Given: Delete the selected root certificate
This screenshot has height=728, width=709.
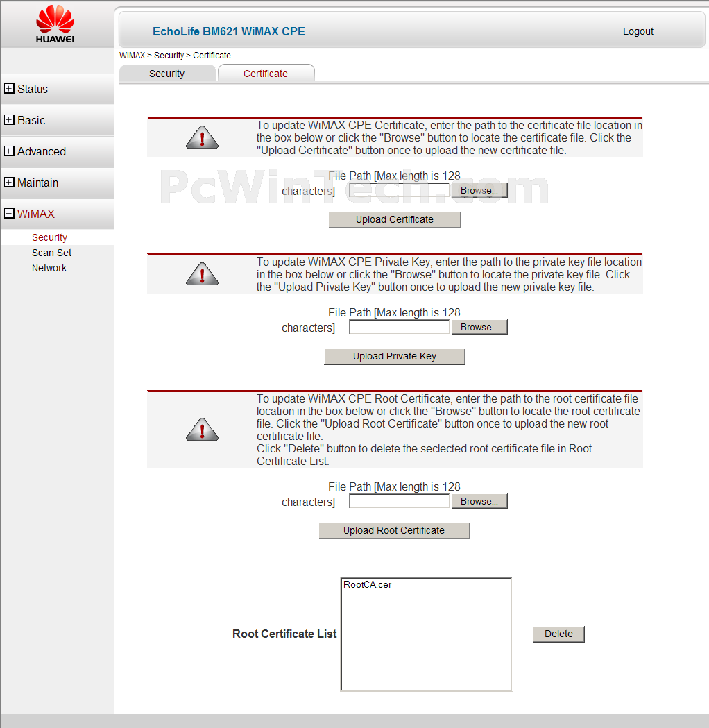Looking at the screenshot, I should click(x=558, y=634).
